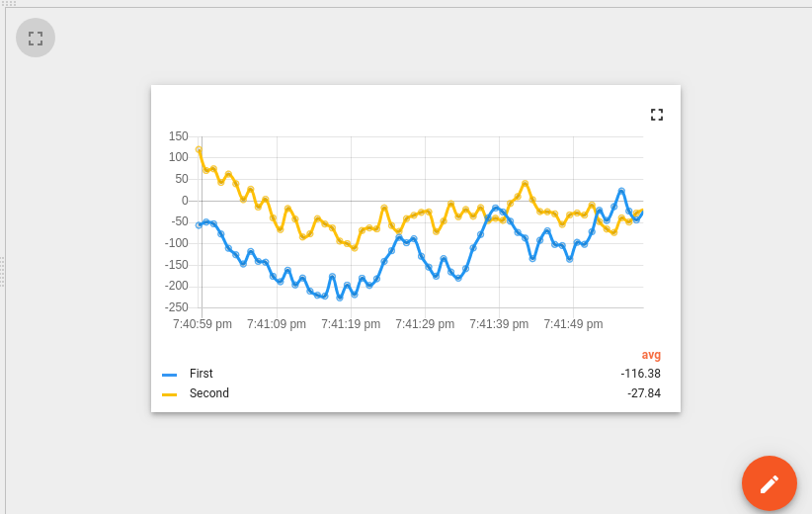The height and width of the screenshot is (514, 812).
Task: Click the left edge drag handle dots
Action: [x=2, y=272]
